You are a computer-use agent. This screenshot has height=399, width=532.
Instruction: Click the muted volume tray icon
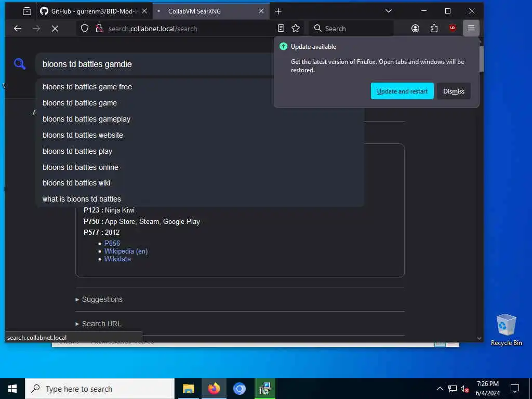[x=465, y=389]
